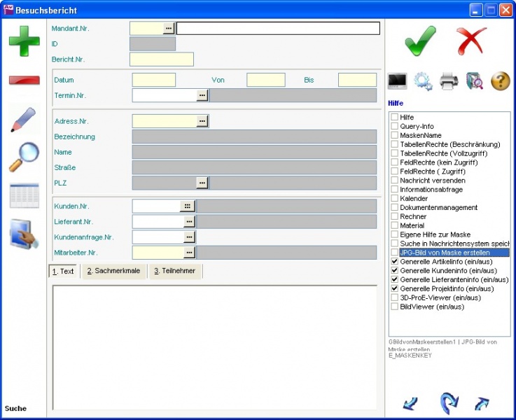Select JPG-Bild von Maske erstellen entry
Screen dimensions: 516x420
coord(444,253)
